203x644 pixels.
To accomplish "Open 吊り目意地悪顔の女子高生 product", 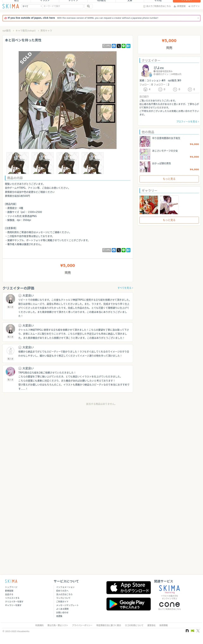I will 166,138.
